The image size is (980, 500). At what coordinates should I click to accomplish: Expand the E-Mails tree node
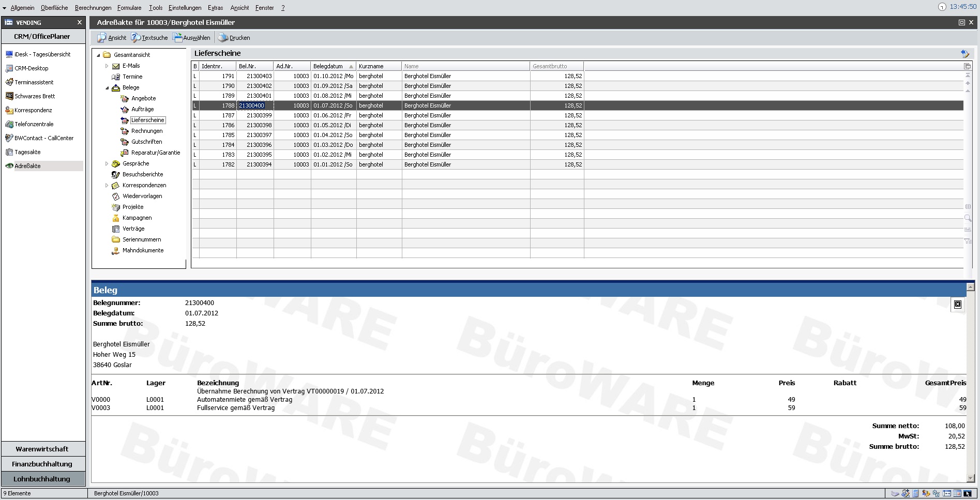click(x=107, y=66)
